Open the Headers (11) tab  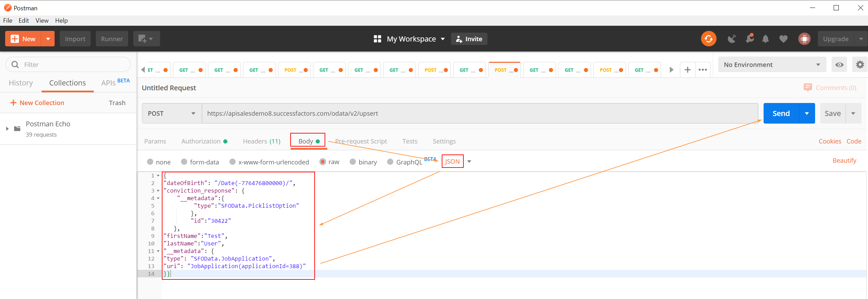(x=262, y=141)
